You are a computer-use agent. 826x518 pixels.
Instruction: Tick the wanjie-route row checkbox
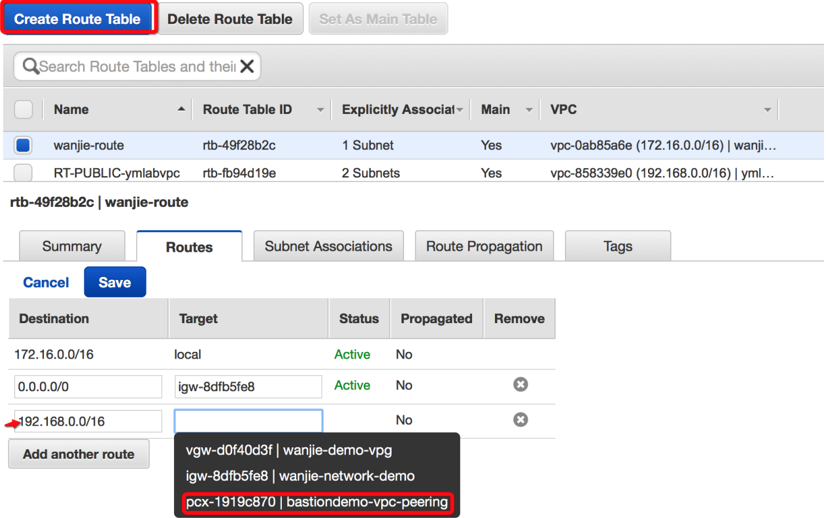pos(23,145)
